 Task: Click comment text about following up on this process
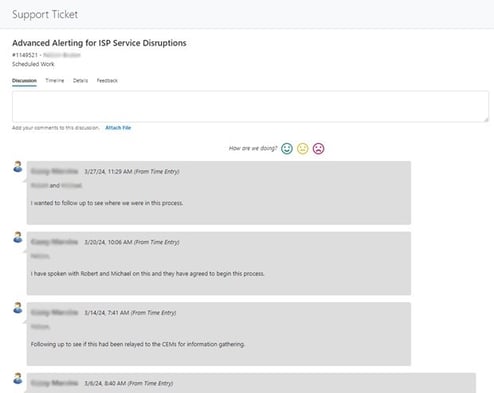click(x=107, y=203)
